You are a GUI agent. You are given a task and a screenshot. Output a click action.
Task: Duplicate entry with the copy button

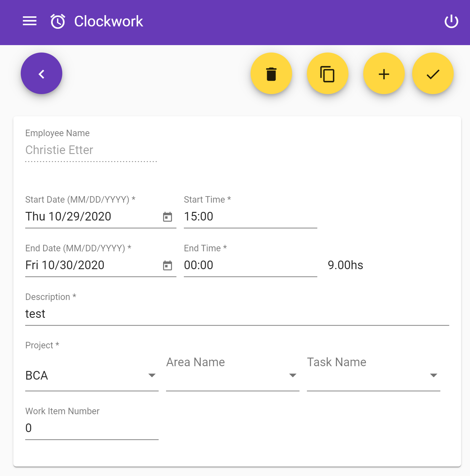click(x=328, y=74)
